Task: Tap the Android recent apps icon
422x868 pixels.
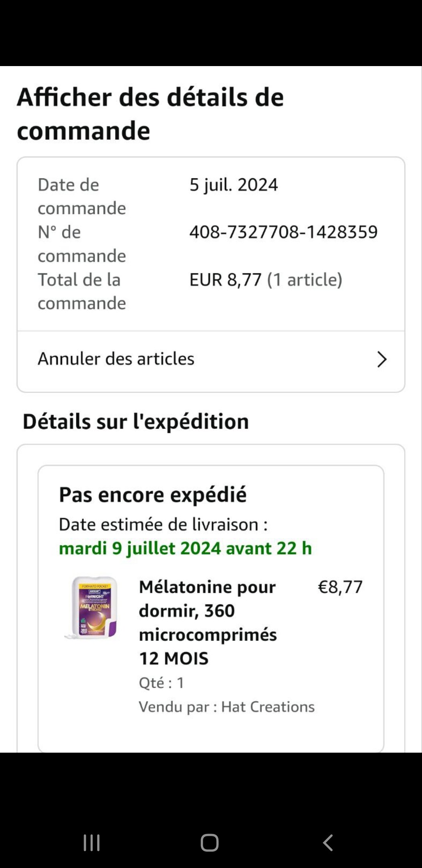Action: point(92,843)
